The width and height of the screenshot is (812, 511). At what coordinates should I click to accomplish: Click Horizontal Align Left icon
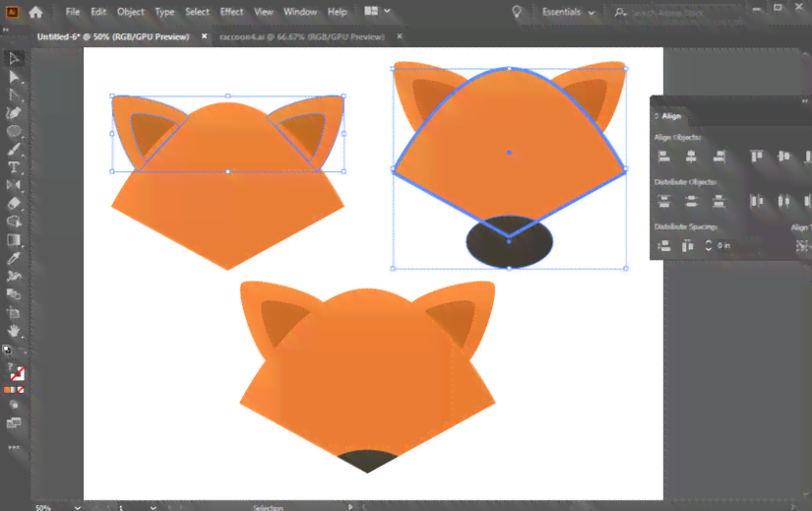coord(664,156)
